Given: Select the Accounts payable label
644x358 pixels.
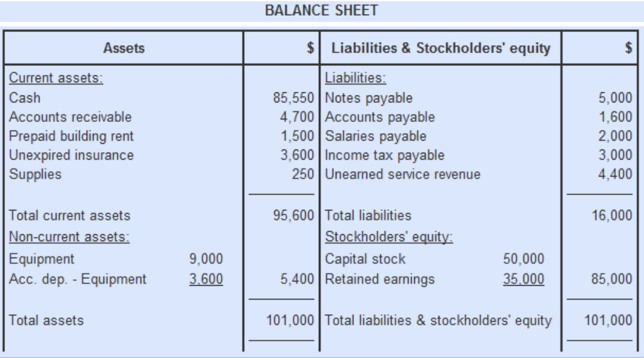Looking at the screenshot, I should 380,117.
